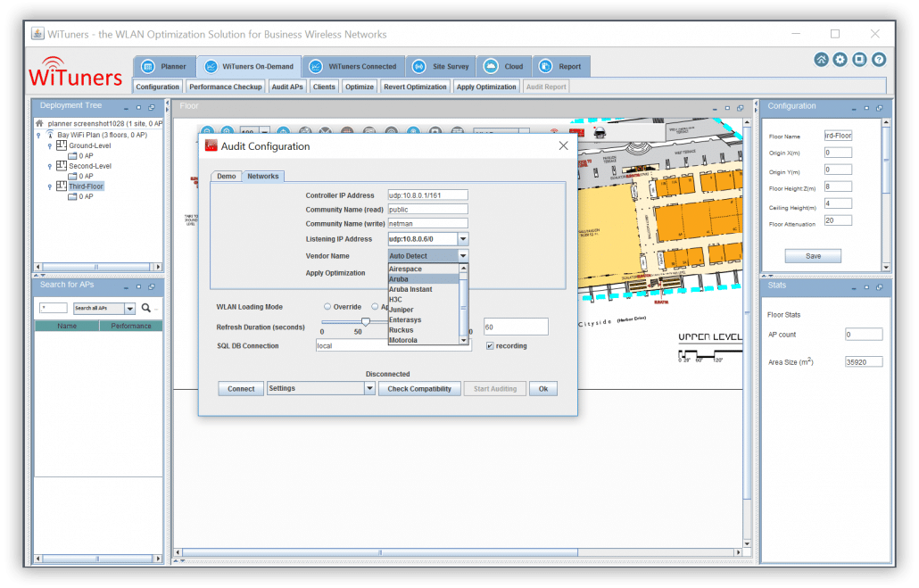Maximize the Configuration panel
Image resolution: width=919 pixels, height=588 pixels.
[867, 109]
